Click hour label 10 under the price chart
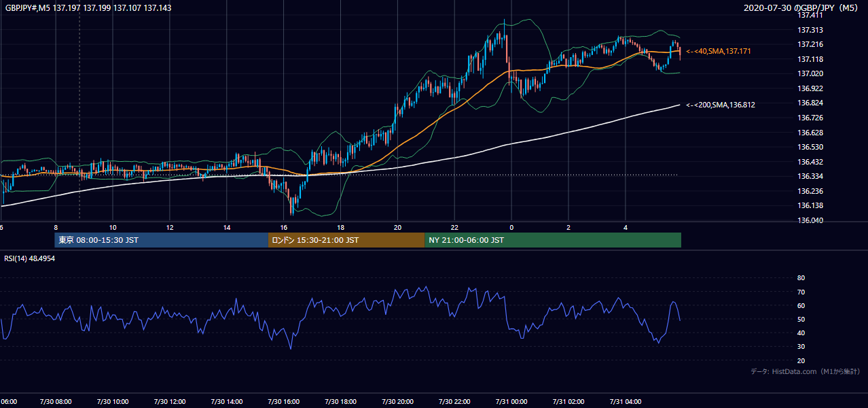The width and height of the screenshot is (868, 408). coord(113,228)
